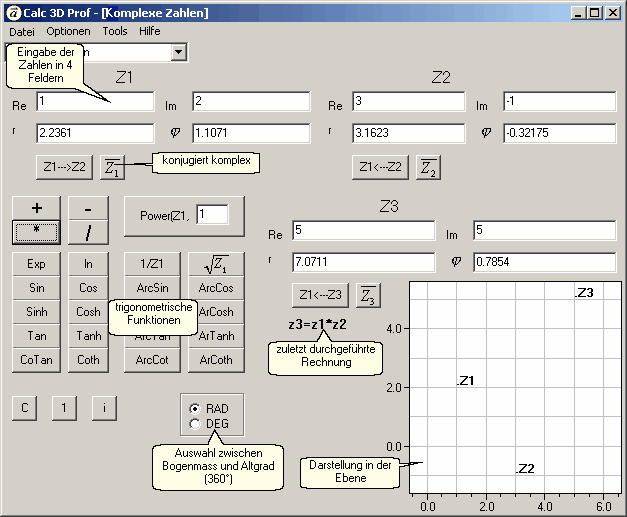Image resolution: width=627 pixels, height=517 pixels.
Task: Open the mode dropdown at top left
Action: click(x=178, y=51)
